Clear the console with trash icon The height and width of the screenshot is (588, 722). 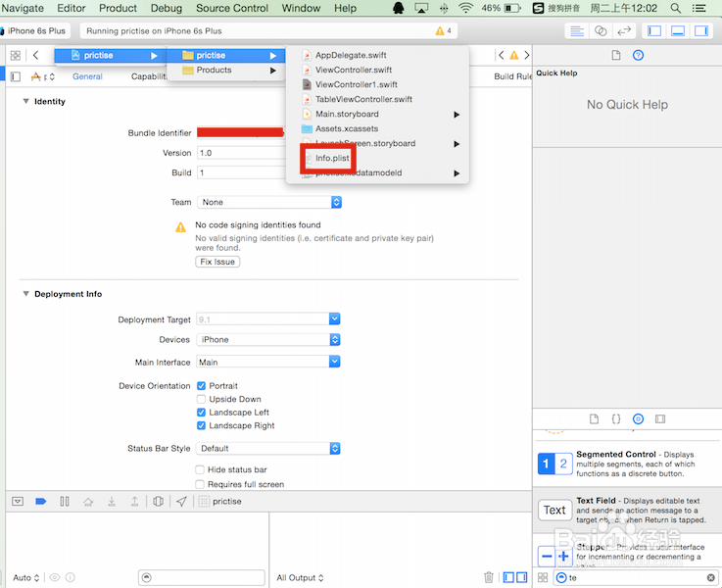(x=489, y=577)
